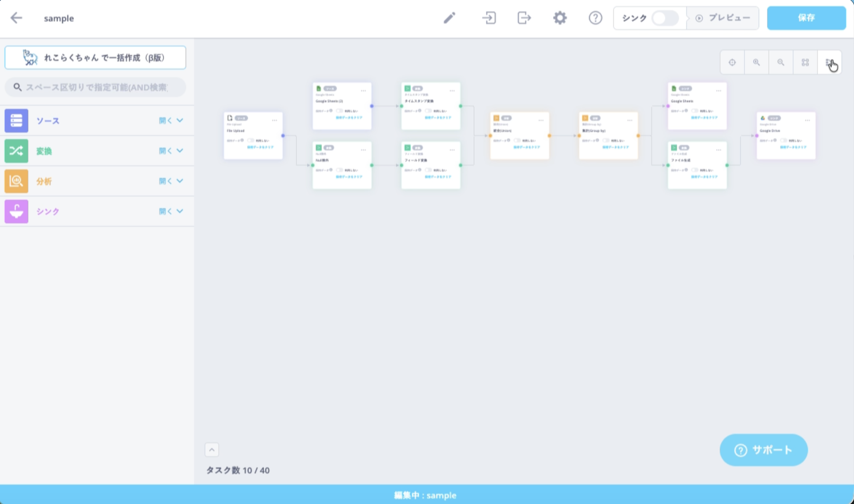854x504 pixels.
Task: Go back using the arrow beside sample
Action: point(16,18)
